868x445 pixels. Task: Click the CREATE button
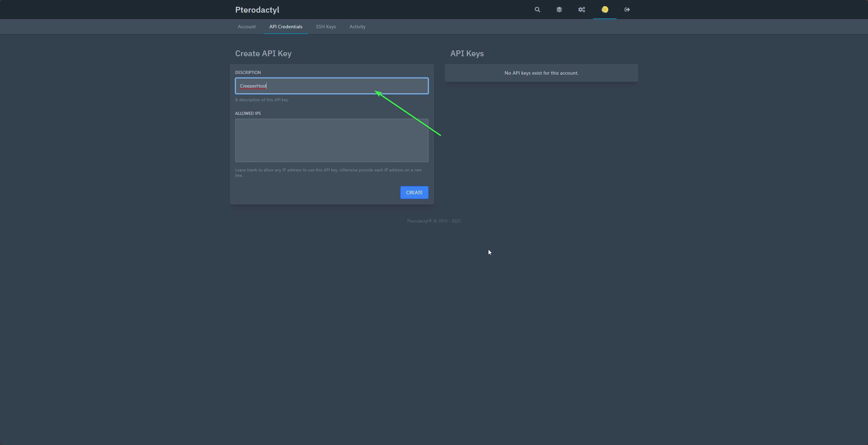click(415, 193)
